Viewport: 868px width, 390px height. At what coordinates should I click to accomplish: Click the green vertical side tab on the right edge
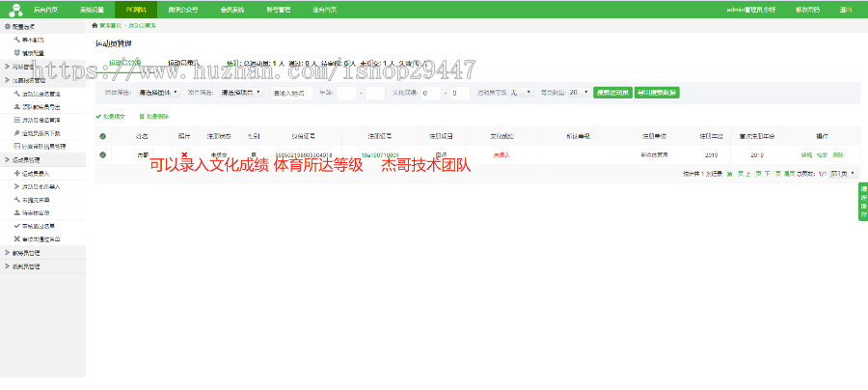(x=863, y=202)
